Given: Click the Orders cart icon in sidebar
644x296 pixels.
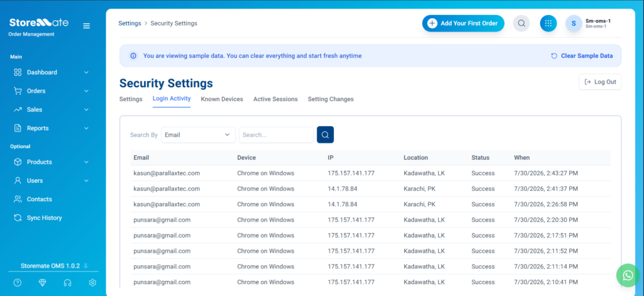Looking at the screenshot, I should coord(18,90).
